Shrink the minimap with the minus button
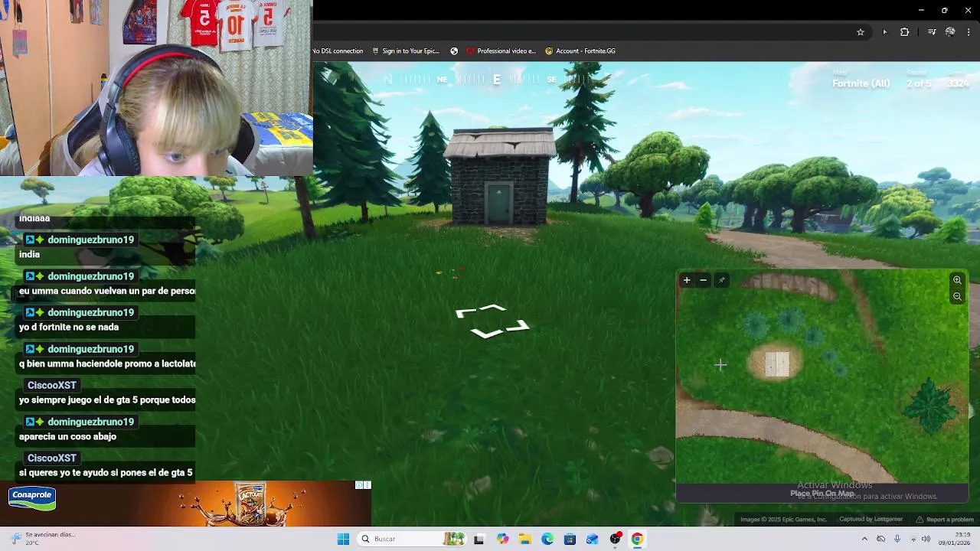Screen dimensions: 980x551 point(703,280)
